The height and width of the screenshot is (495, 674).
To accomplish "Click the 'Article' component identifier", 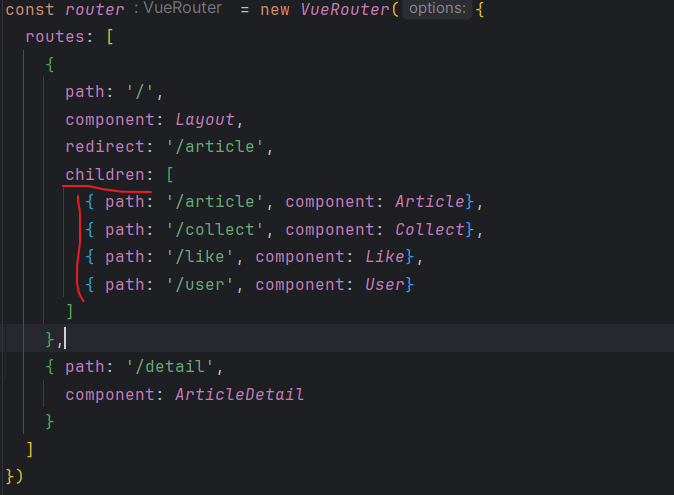I will tap(430, 202).
